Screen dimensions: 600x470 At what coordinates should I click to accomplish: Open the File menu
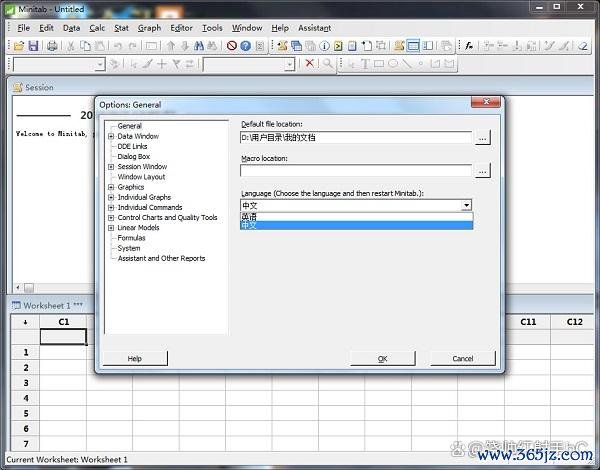(x=23, y=28)
